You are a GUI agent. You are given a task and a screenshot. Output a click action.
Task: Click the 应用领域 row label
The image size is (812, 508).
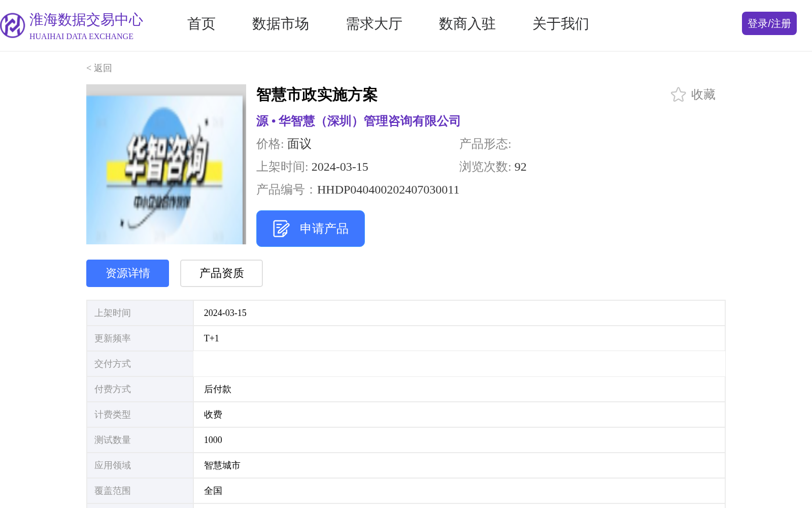coord(140,465)
